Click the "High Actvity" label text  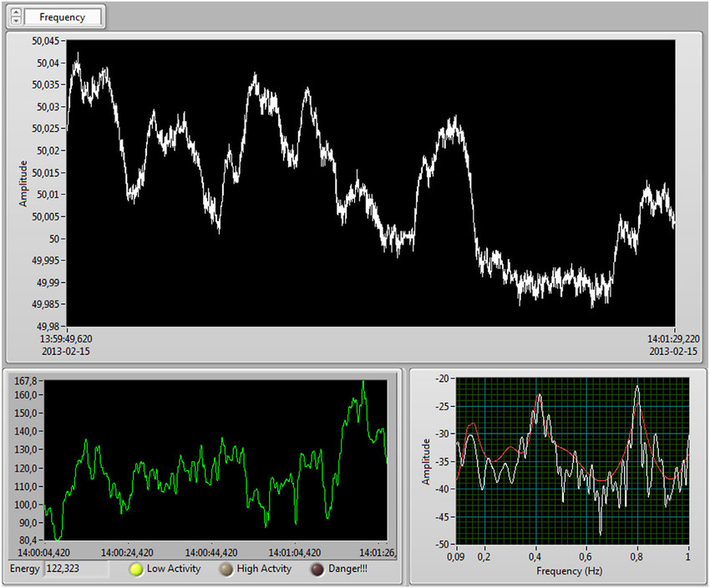pyautogui.click(x=264, y=569)
